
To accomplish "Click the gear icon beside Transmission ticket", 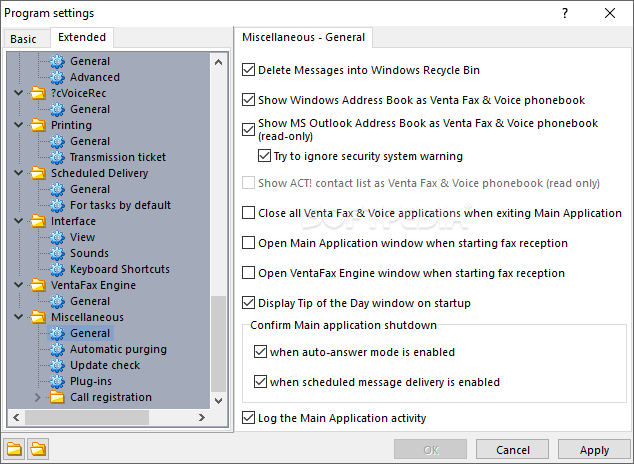I will pyautogui.click(x=57, y=157).
